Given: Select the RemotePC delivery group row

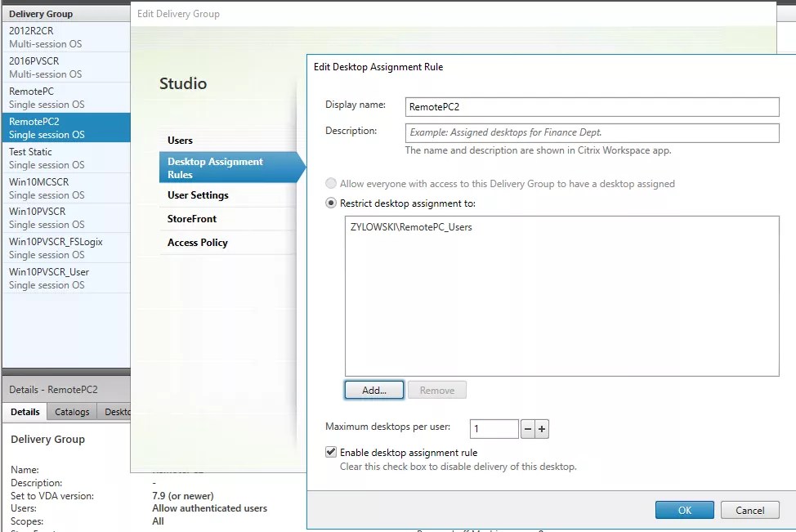Looking at the screenshot, I should click(x=66, y=97).
